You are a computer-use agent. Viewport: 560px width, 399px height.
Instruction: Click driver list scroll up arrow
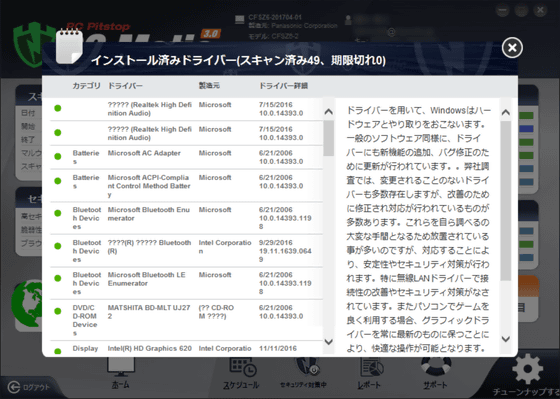pyautogui.click(x=329, y=112)
